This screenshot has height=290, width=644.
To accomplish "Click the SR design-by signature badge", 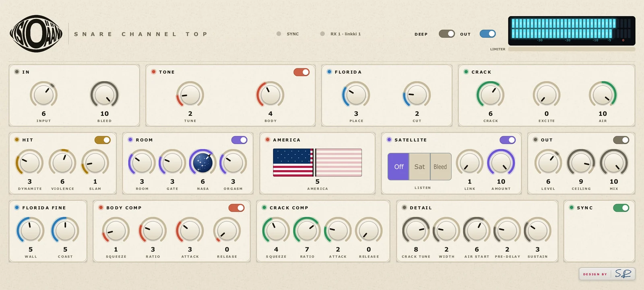I will pos(607,274).
